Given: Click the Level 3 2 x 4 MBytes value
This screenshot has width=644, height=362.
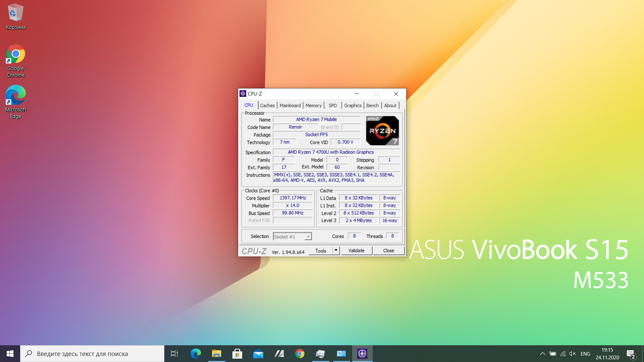Looking at the screenshot, I should pyautogui.click(x=359, y=221).
